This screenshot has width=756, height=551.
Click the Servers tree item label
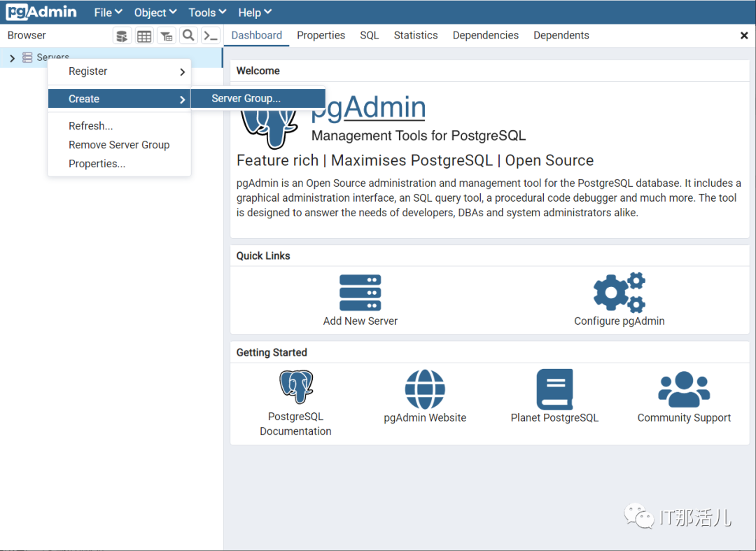tap(53, 57)
